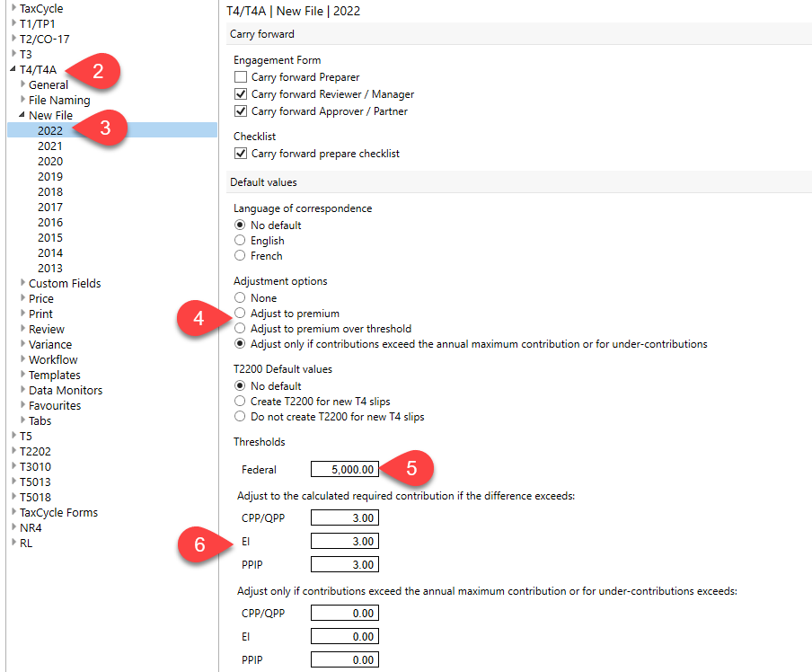Expand the T3 tree node
This screenshot has height=672, width=812.
(x=14, y=53)
